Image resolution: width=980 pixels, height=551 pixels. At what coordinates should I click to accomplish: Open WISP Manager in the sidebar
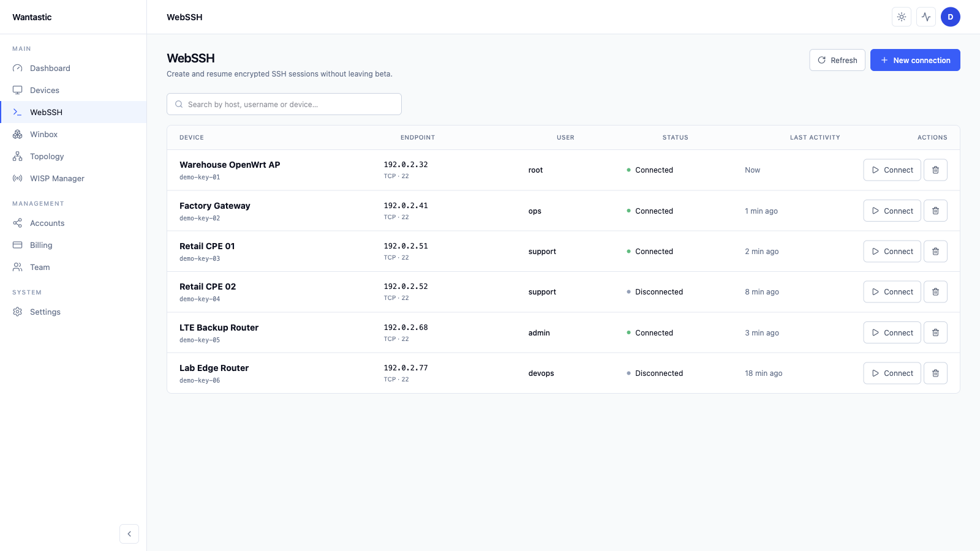click(73, 178)
